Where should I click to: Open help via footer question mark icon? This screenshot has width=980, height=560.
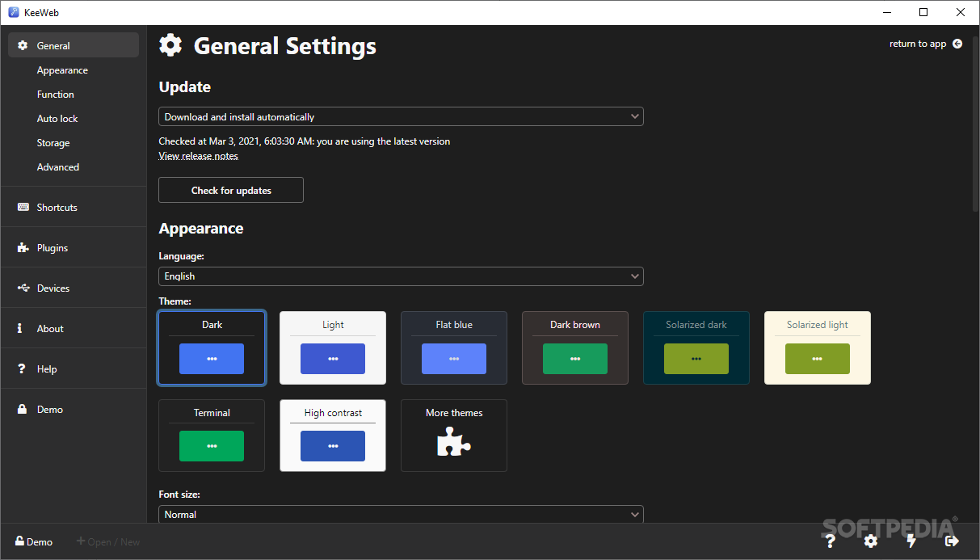point(830,541)
